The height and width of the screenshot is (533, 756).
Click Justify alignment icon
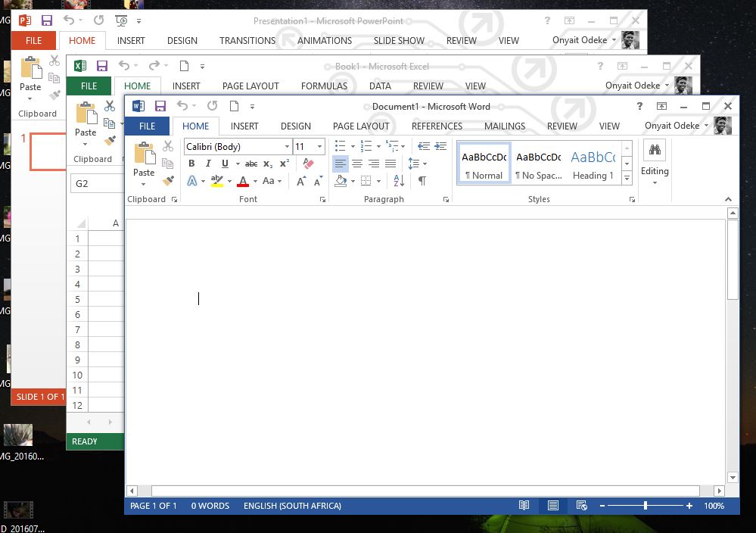click(390, 164)
